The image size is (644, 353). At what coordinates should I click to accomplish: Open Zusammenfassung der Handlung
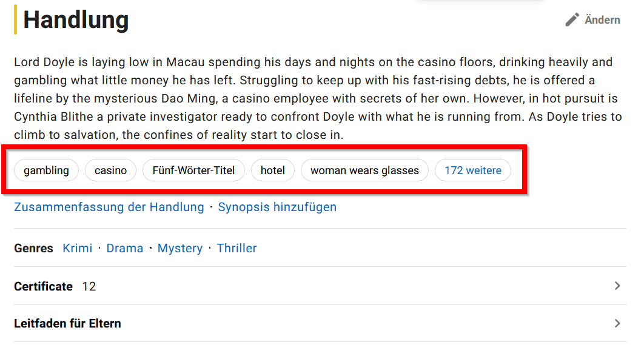click(109, 207)
